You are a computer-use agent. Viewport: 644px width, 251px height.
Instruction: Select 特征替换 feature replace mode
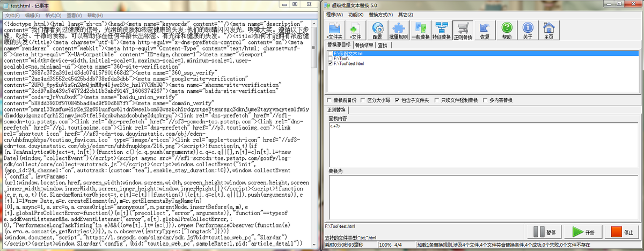442,31
